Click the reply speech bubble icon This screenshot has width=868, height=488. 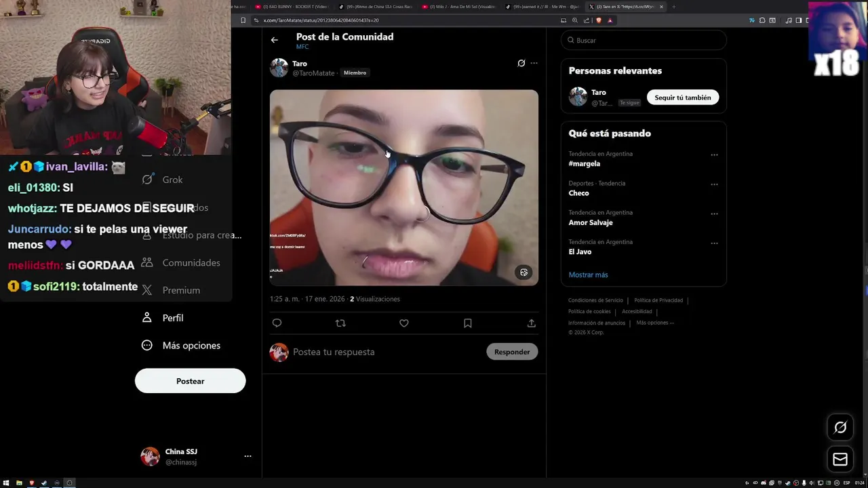click(x=277, y=323)
